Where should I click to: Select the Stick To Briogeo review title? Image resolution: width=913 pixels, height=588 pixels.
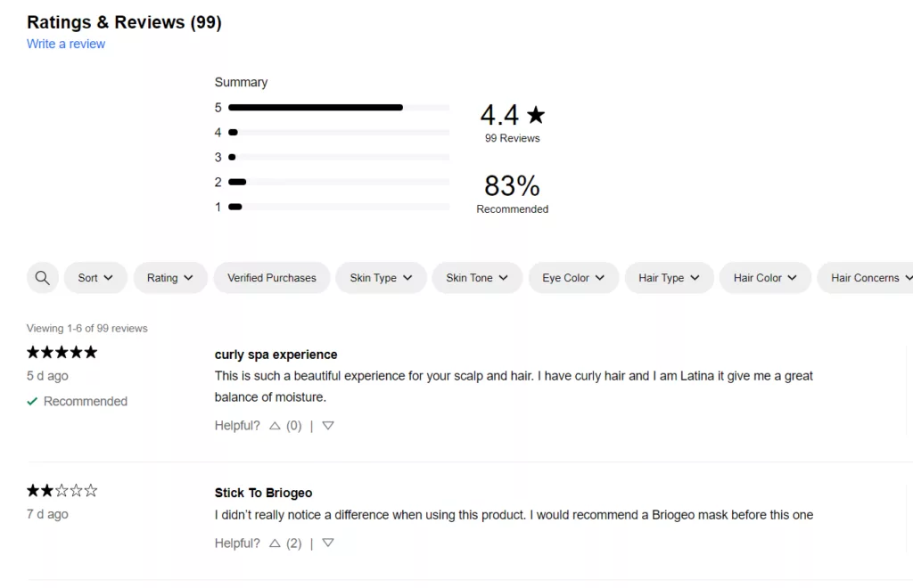coord(263,493)
